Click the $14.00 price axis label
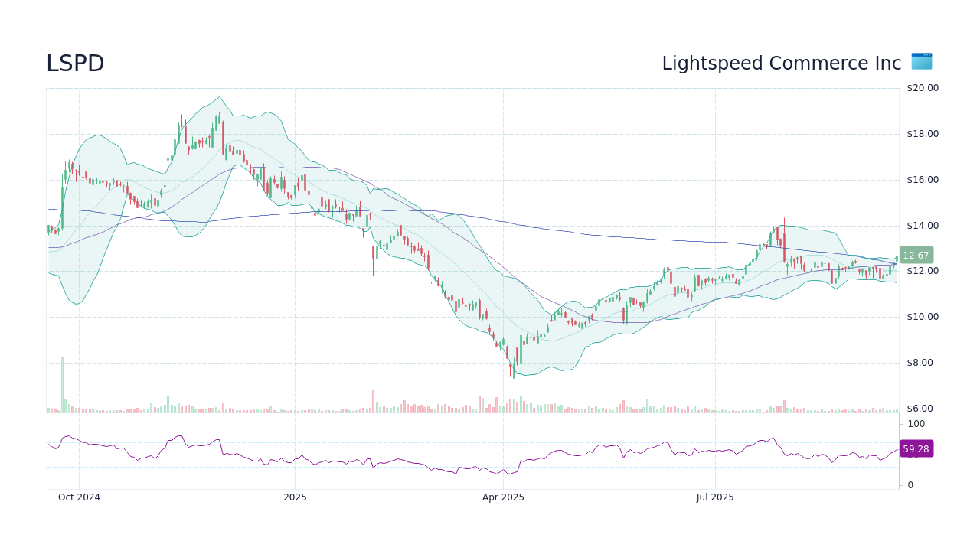The image size is (980, 551). click(923, 226)
